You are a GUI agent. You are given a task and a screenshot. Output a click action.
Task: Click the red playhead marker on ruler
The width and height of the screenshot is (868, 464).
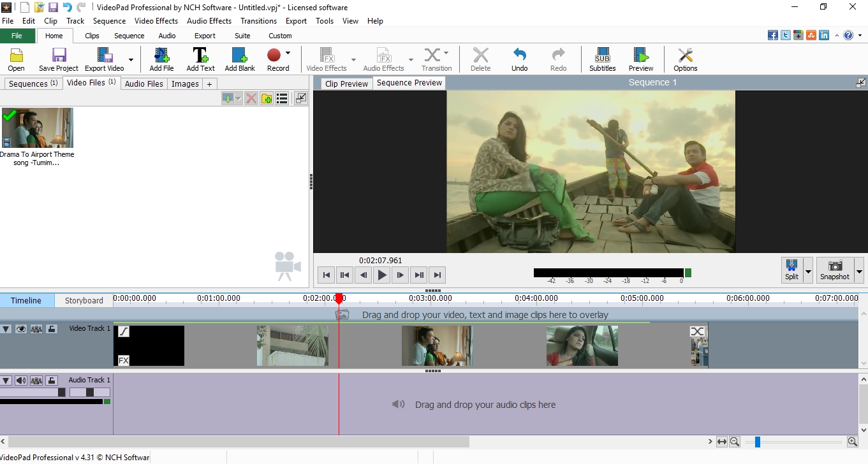[339, 298]
